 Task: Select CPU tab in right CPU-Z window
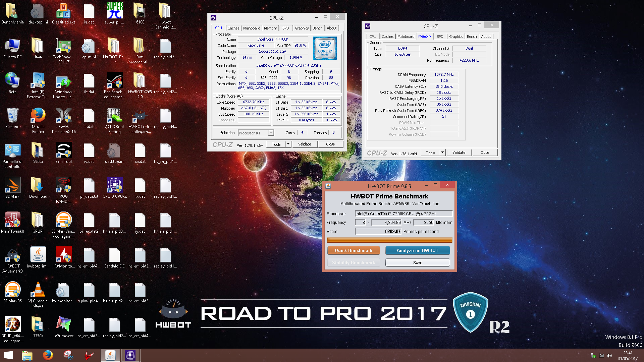(x=373, y=37)
